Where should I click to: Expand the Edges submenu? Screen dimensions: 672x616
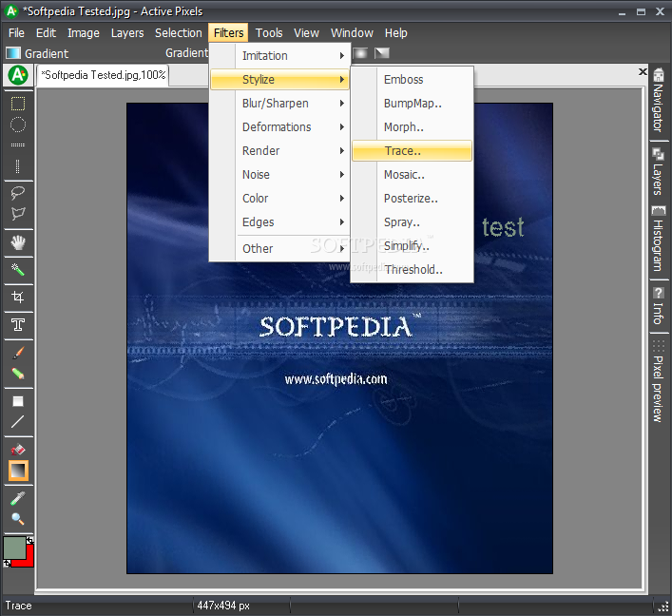pos(279,222)
